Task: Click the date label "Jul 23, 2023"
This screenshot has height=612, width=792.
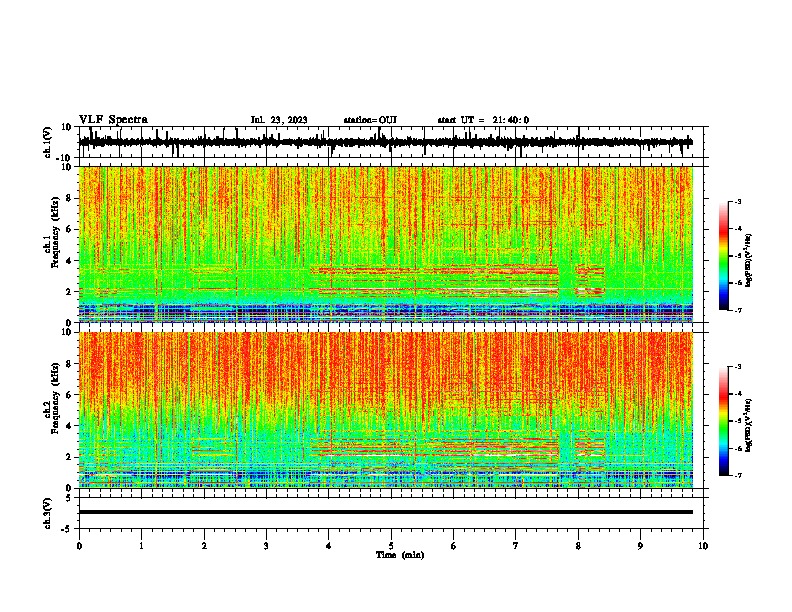Action: (x=279, y=120)
